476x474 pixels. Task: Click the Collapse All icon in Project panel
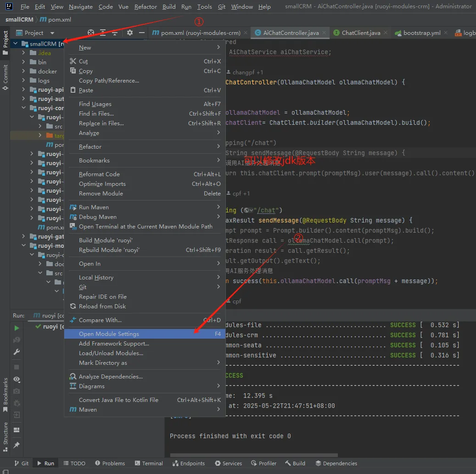pyautogui.click(x=115, y=33)
